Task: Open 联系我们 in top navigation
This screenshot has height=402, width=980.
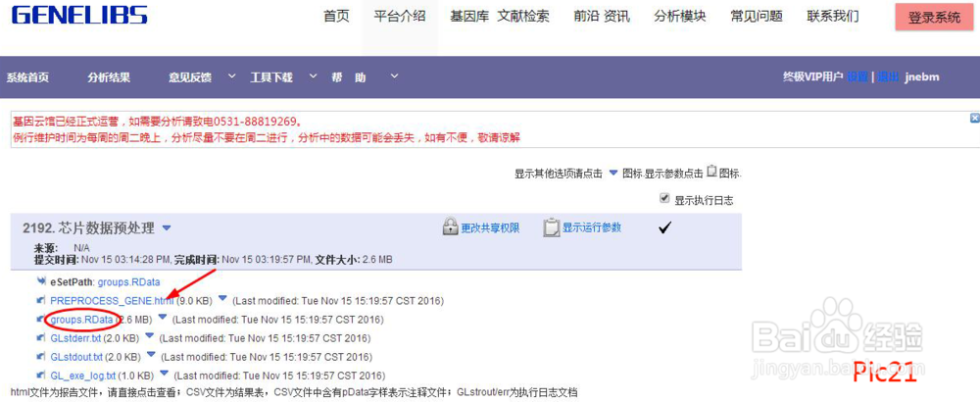Action: (x=832, y=17)
